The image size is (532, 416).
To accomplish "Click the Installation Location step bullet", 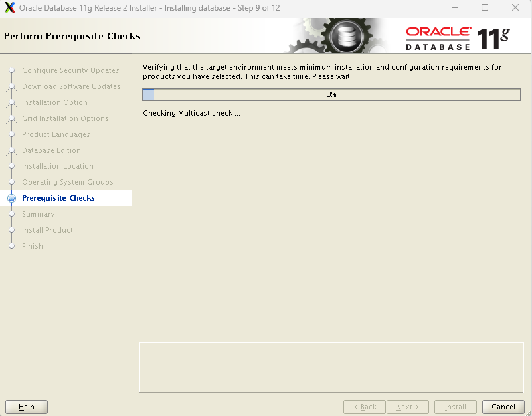I will click(11, 166).
